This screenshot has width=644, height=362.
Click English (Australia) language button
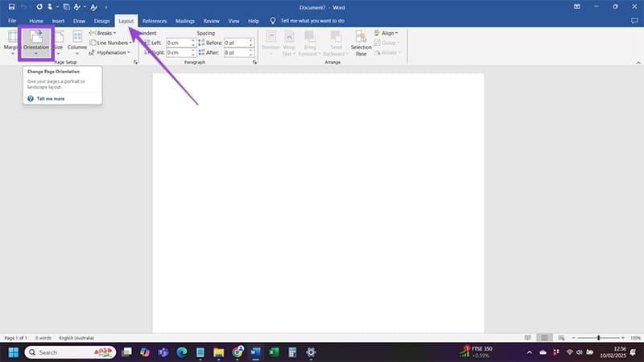pos(77,338)
